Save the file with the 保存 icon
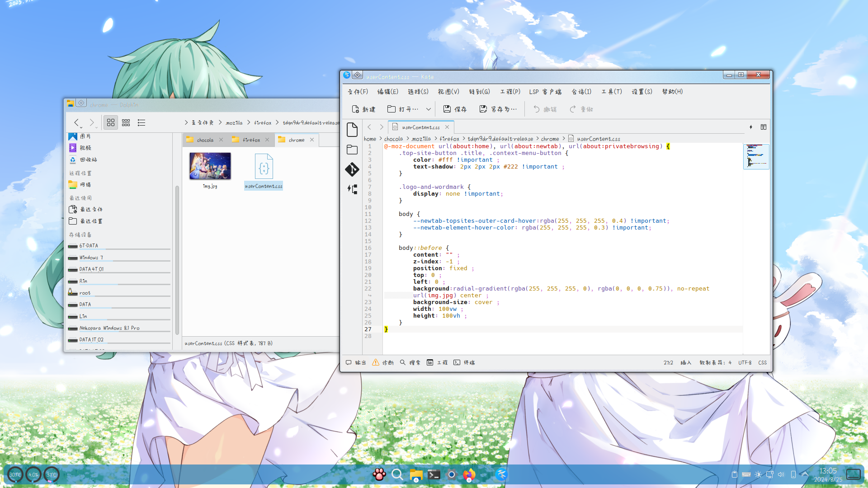This screenshot has height=488, width=868. [455, 109]
